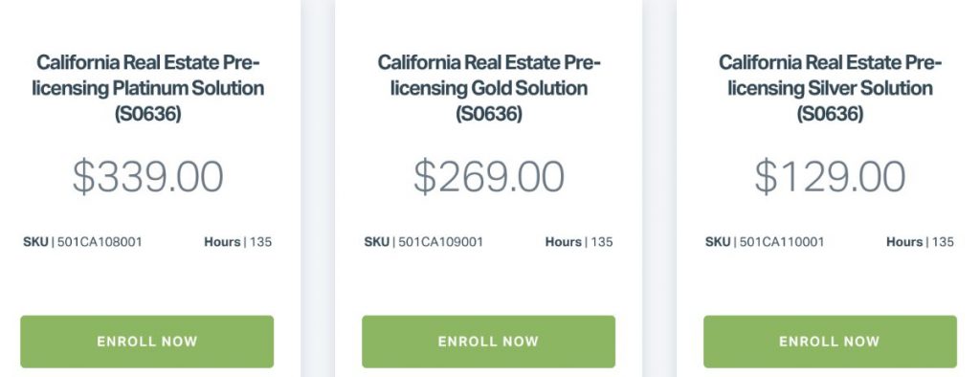980x377 pixels.
Task: Click the divider between Gold and Silver cards
Action: tap(659, 188)
